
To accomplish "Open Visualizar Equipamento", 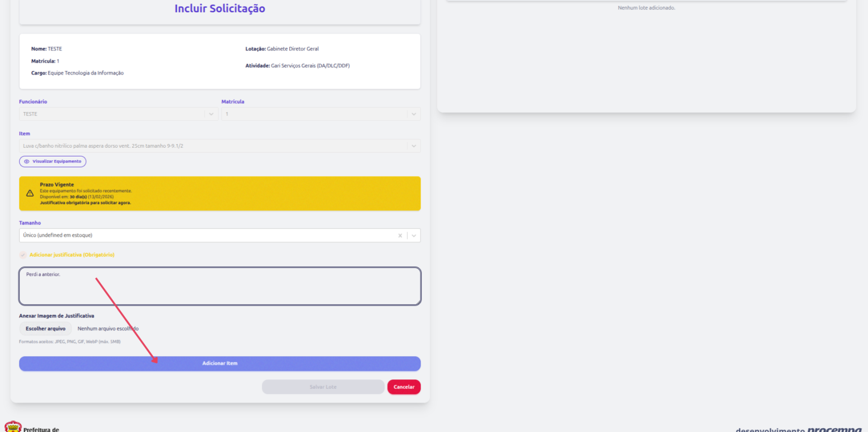I will (53, 162).
